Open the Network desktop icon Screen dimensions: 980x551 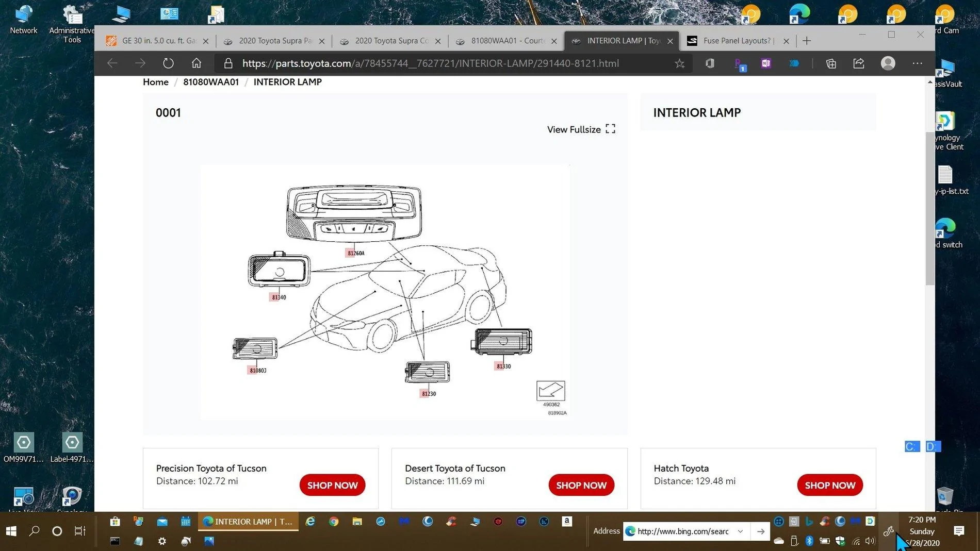coord(23,20)
